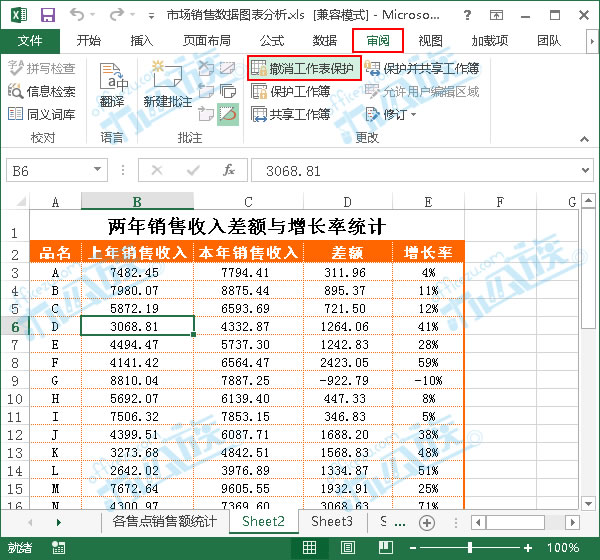
Task: Switch to 各售点销售额统计 sheet tab
Action: 165,521
